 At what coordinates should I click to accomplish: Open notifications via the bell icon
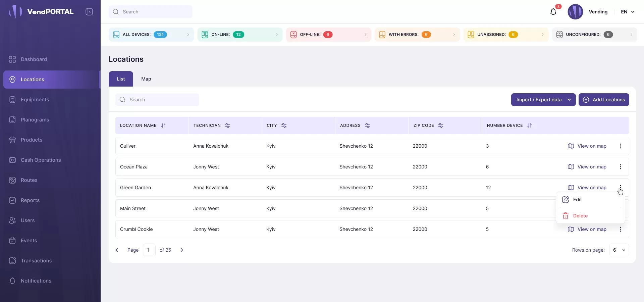click(x=553, y=12)
